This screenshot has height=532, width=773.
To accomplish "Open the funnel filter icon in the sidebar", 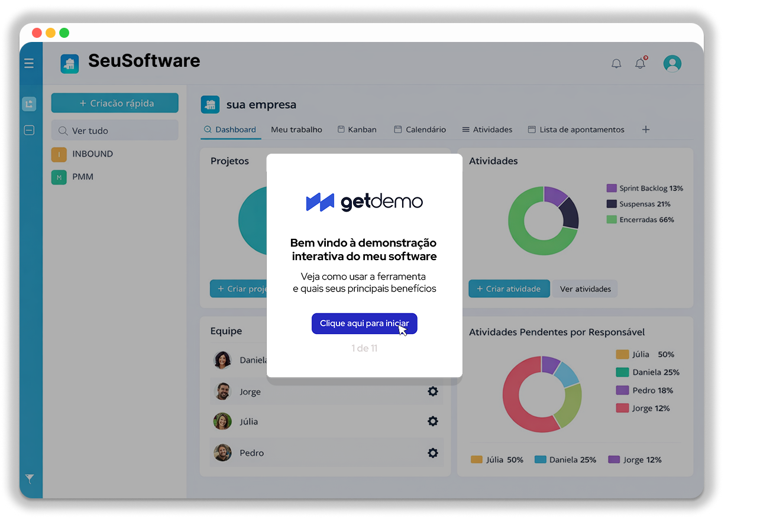I will (x=29, y=479).
